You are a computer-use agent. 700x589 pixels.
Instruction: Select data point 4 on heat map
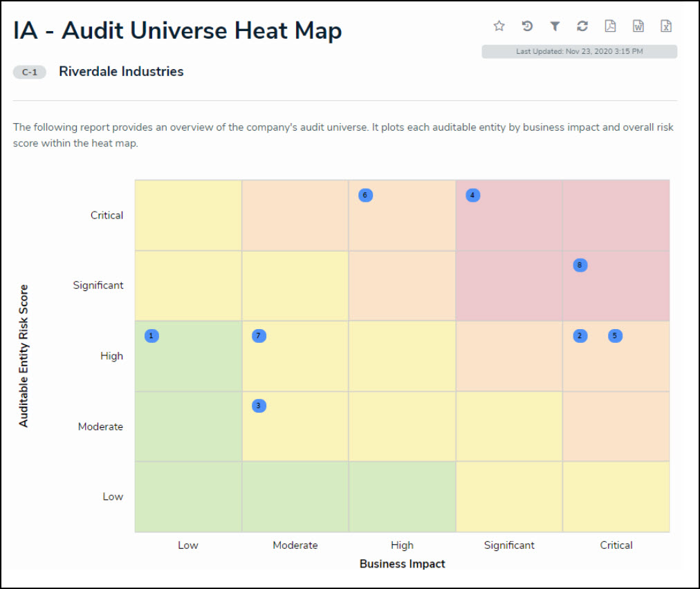pyautogui.click(x=472, y=195)
